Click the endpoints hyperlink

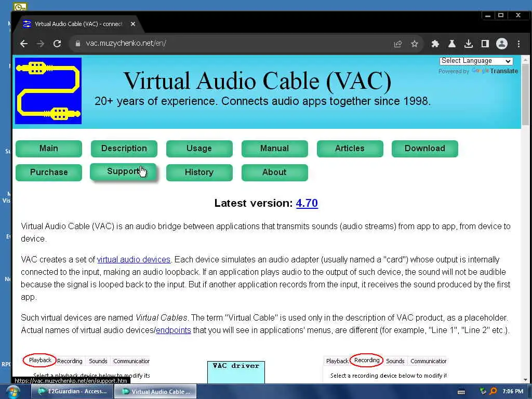(x=174, y=330)
